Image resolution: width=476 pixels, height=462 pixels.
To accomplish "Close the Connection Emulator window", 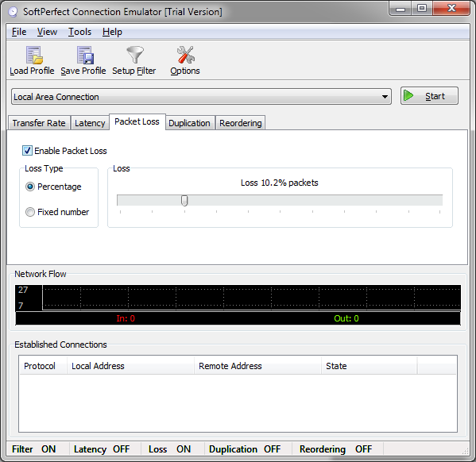I will [451, 8].
